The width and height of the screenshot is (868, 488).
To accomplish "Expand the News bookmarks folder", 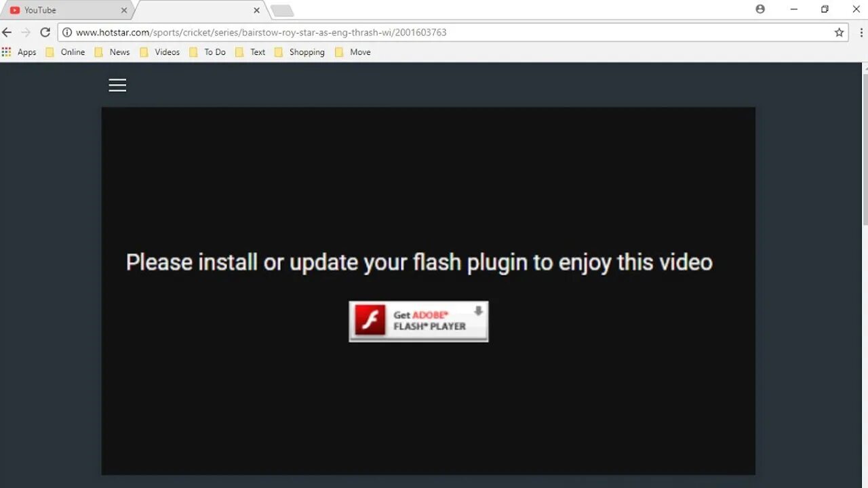I will (112, 52).
